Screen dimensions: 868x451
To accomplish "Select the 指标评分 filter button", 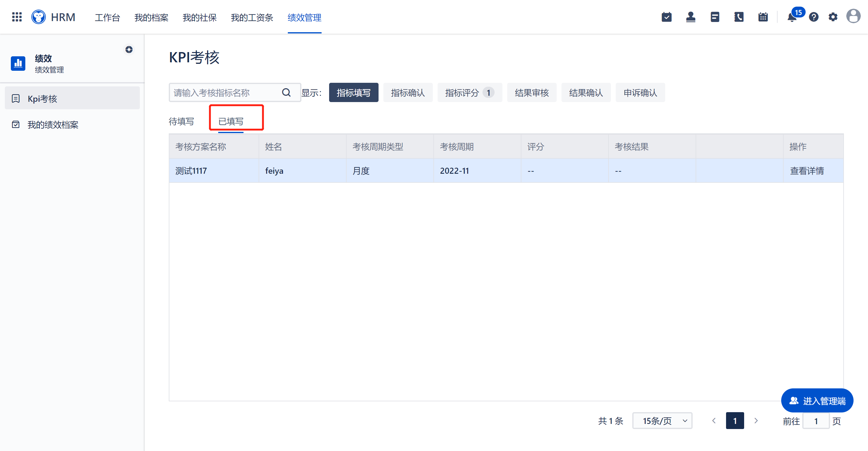I will (x=470, y=92).
